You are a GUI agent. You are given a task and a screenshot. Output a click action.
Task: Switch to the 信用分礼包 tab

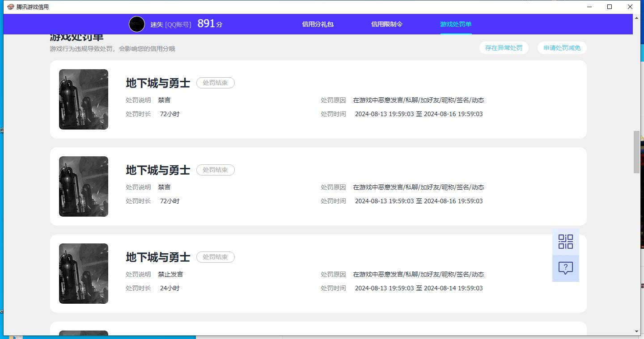pyautogui.click(x=318, y=25)
